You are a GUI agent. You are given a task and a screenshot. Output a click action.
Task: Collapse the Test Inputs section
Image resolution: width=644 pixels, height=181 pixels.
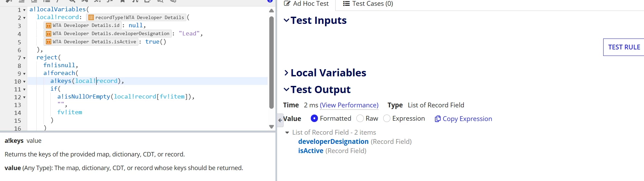[286, 20]
